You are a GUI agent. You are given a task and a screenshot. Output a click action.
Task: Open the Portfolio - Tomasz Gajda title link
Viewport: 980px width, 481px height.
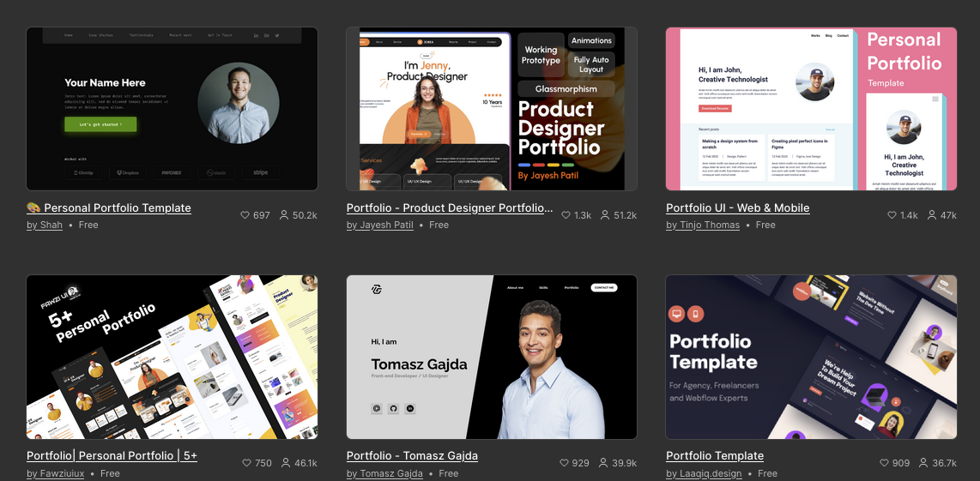(412, 456)
